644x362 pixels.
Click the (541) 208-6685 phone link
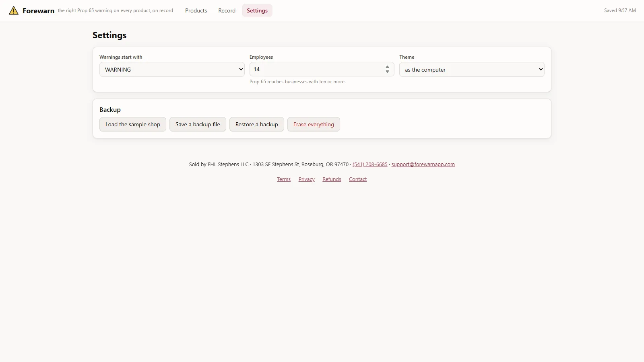pos(370,165)
